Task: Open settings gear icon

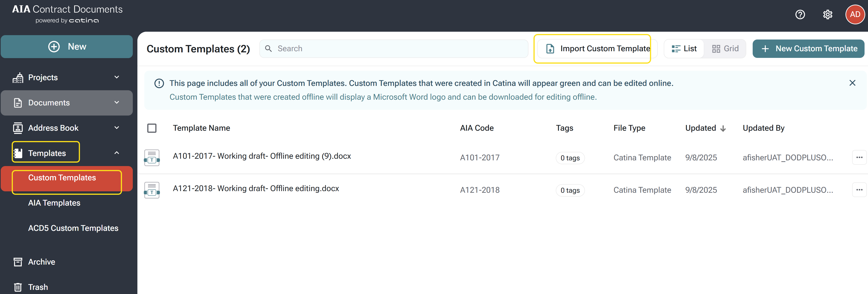Action: (828, 14)
